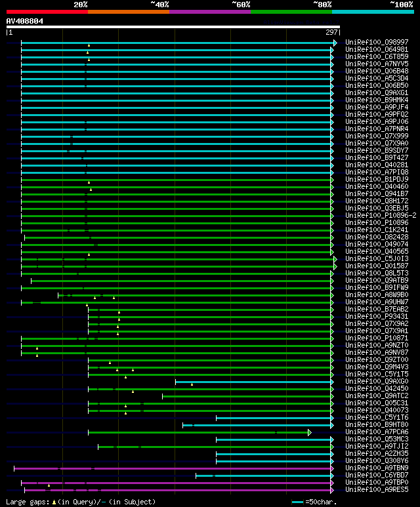Select UniRef100_B9HMK4 hit name

(377, 100)
